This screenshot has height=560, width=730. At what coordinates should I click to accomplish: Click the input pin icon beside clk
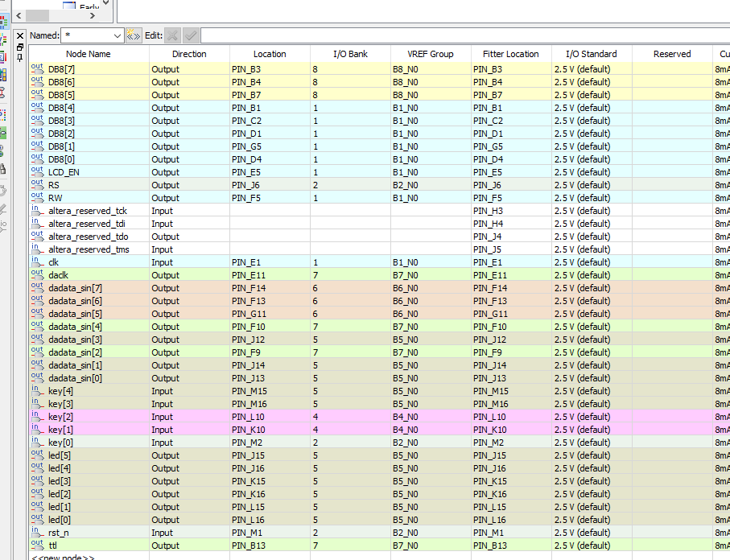pyautogui.click(x=37, y=261)
